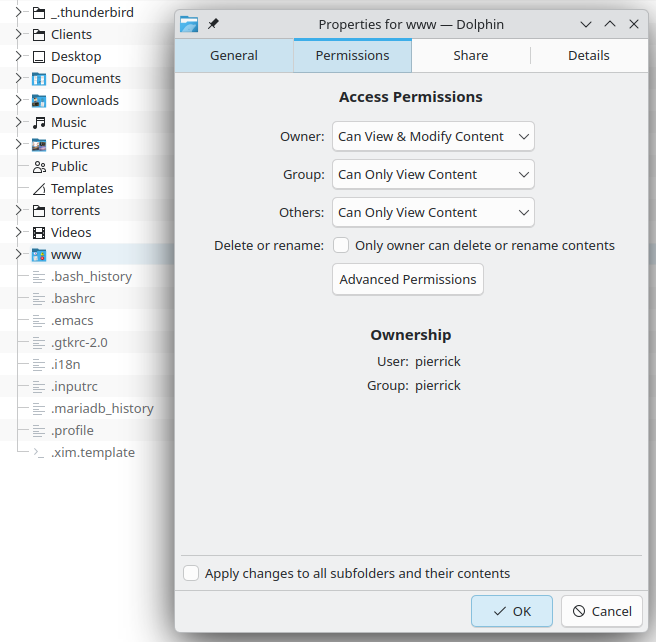This screenshot has height=642, width=656.
Task: Select the .bashrc file in tree
Action: [72, 299]
